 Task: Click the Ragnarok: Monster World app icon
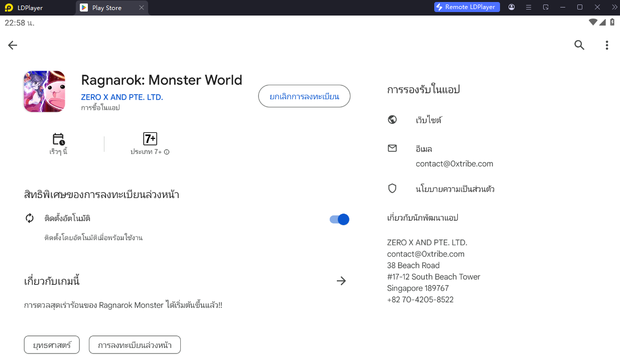click(44, 91)
